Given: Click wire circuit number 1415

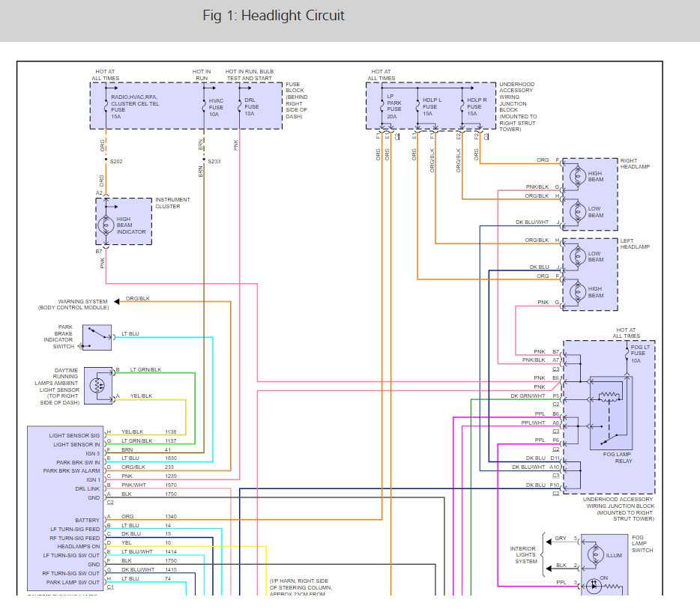Looking at the screenshot, I should (x=171, y=570).
